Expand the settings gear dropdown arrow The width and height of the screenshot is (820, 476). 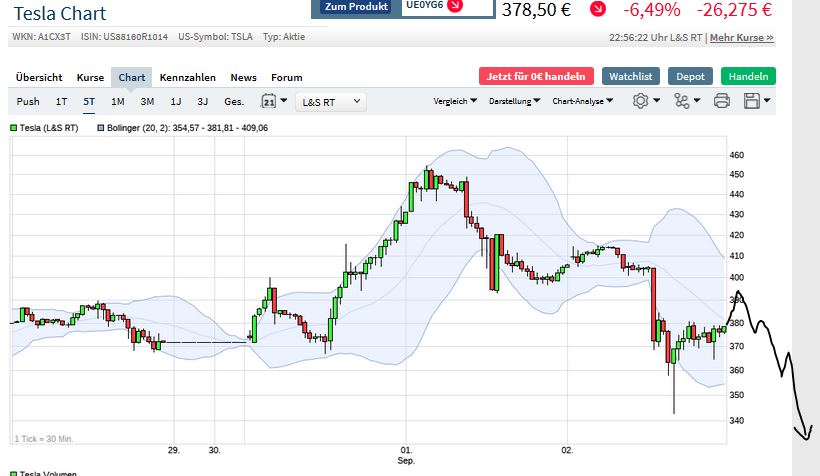pyautogui.click(x=656, y=100)
